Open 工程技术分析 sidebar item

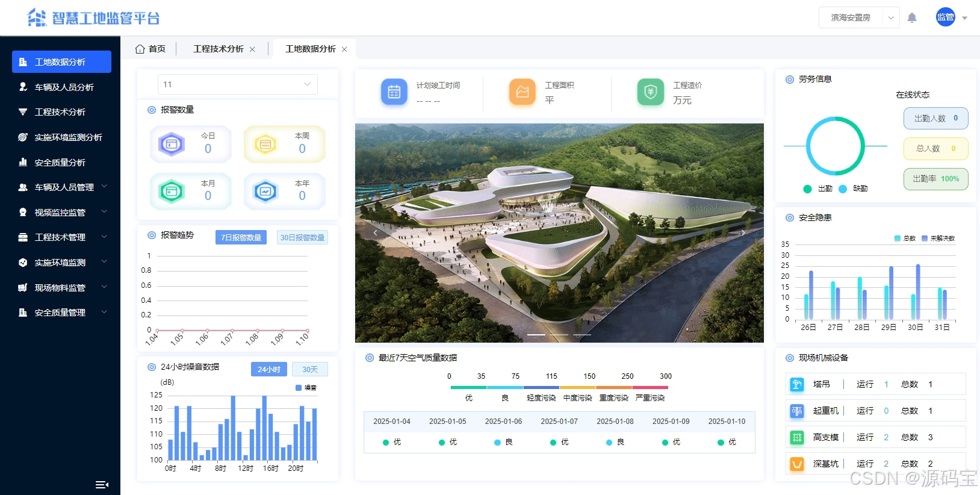coord(61,112)
